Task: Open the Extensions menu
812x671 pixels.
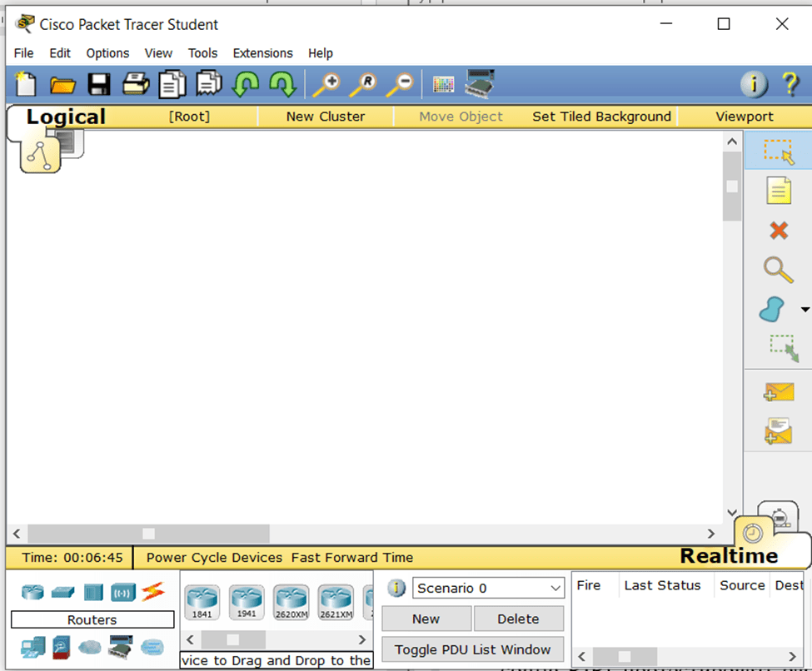Action: (263, 53)
